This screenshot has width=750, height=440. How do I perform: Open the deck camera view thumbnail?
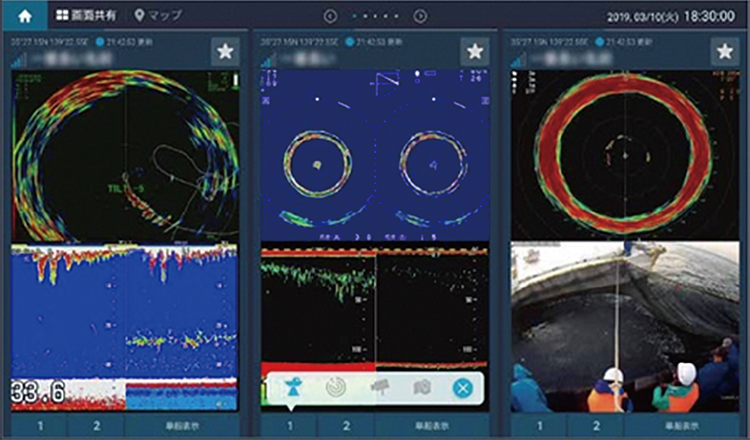click(x=625, y=326)
